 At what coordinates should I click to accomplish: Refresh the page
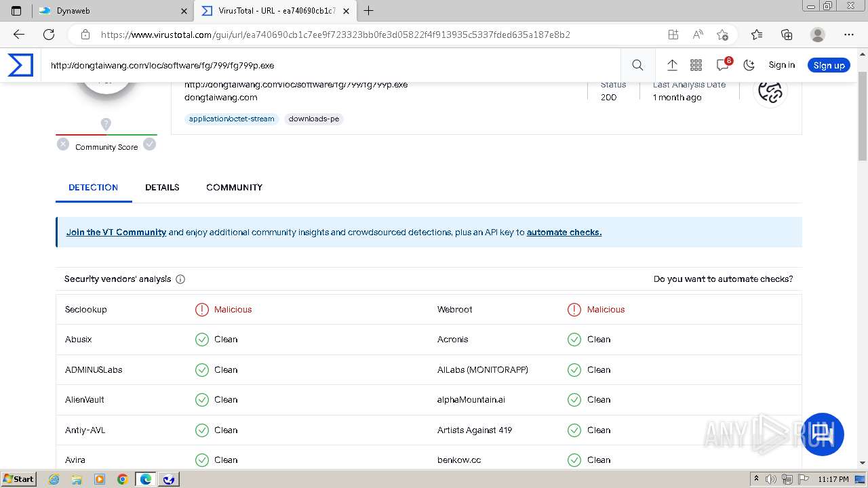(49, 35)
